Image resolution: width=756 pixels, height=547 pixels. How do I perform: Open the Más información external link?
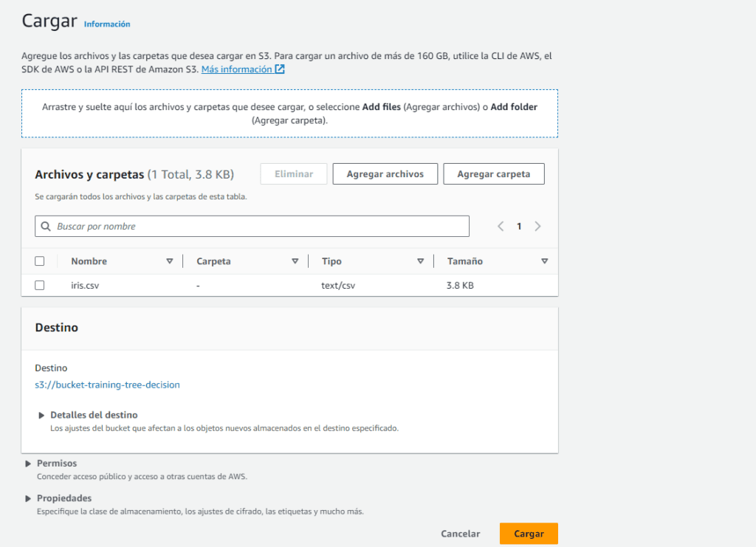click(243, 69)
